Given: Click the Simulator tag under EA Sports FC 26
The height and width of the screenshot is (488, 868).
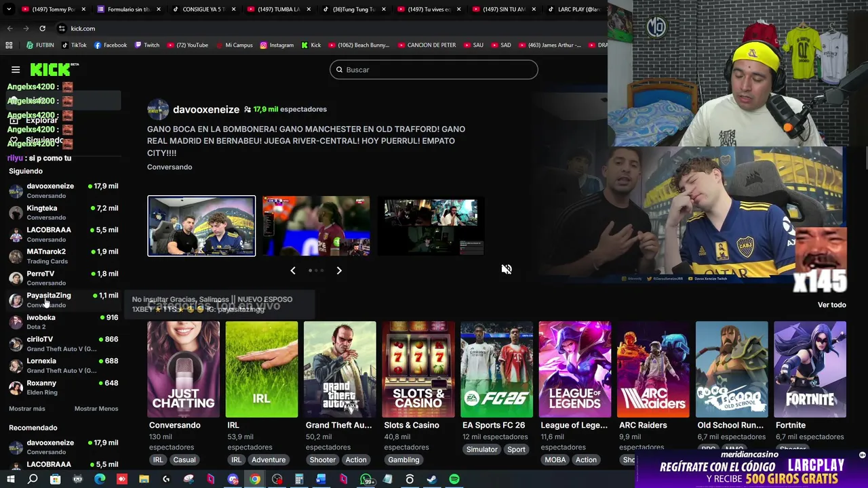Looking at the screenshot, I should pyautogui.click(x=482, y=449).
